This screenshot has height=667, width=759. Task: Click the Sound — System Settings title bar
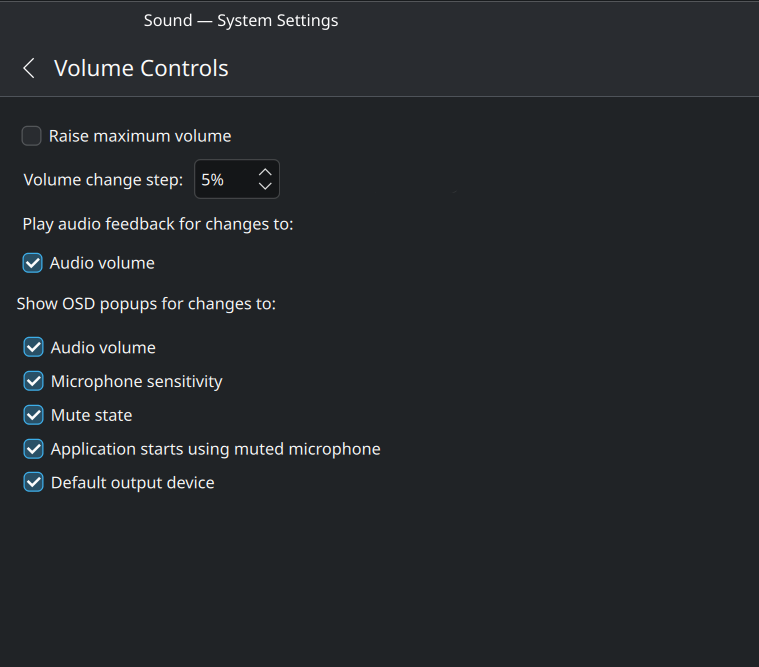[x=241, y=20]
